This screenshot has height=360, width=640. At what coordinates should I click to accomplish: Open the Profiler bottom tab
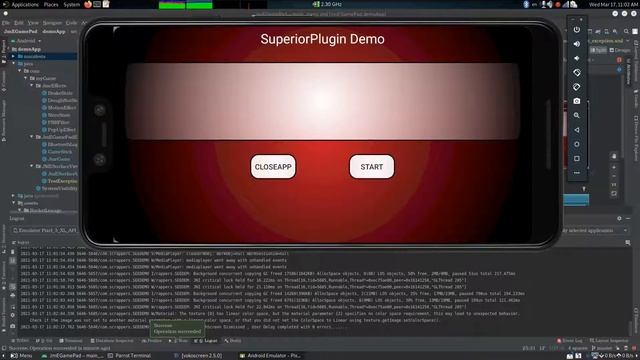click(x=151, y=340)
